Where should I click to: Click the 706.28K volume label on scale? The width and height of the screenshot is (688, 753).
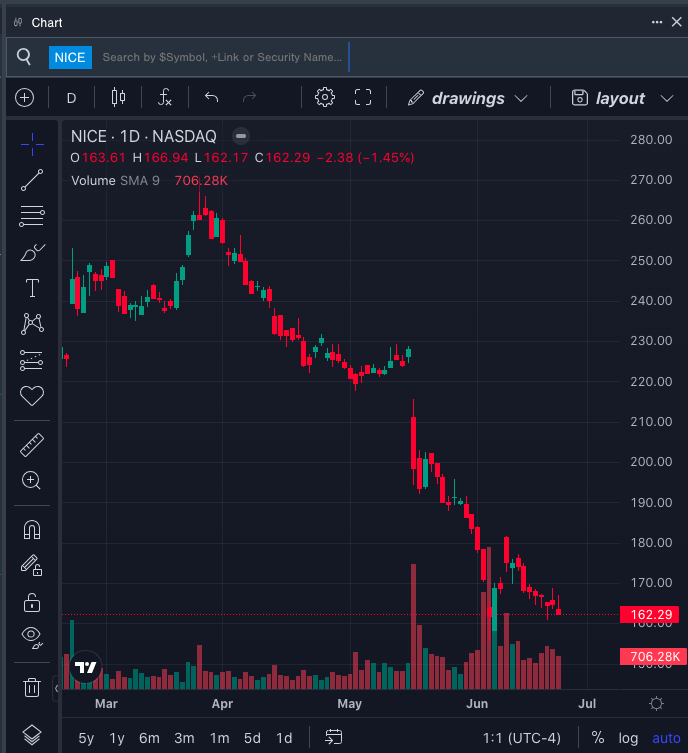click(653, 656)
